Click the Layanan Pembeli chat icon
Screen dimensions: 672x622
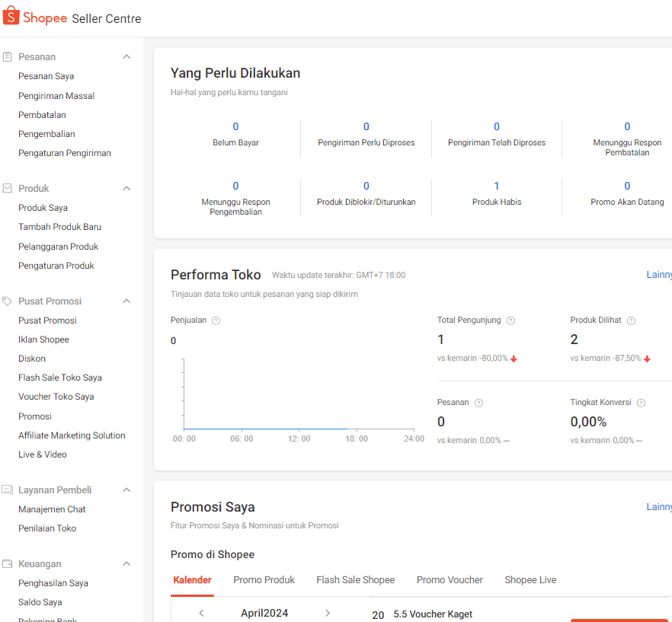click(x=8, y=490)
